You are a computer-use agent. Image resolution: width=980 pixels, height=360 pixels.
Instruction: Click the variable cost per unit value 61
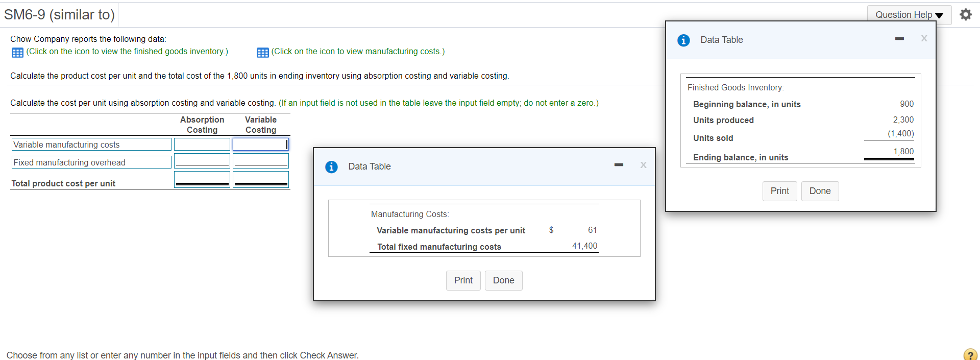[592, 230]
